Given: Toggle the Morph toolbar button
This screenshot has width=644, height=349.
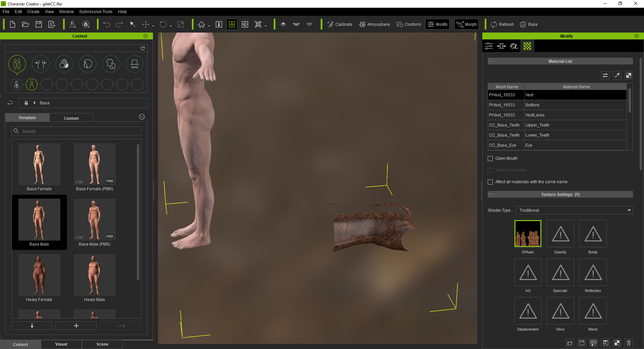Looking at the screenshot, I should tap(466, 24).
